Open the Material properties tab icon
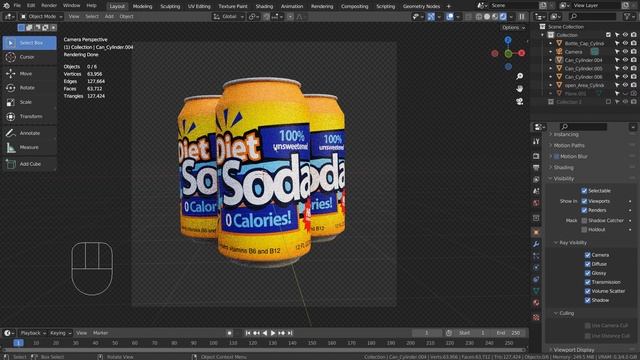The image size is (640, 360). coord(536,303)
